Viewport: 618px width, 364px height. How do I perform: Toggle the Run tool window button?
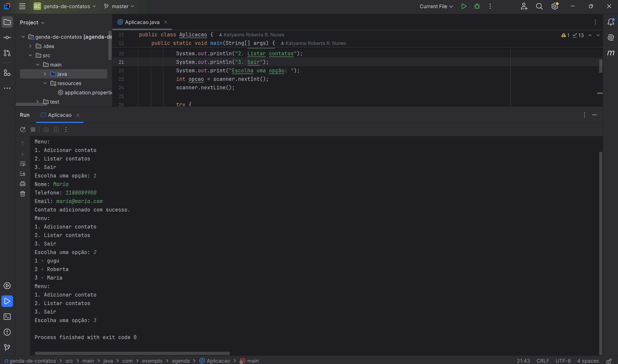coord(7,301)
